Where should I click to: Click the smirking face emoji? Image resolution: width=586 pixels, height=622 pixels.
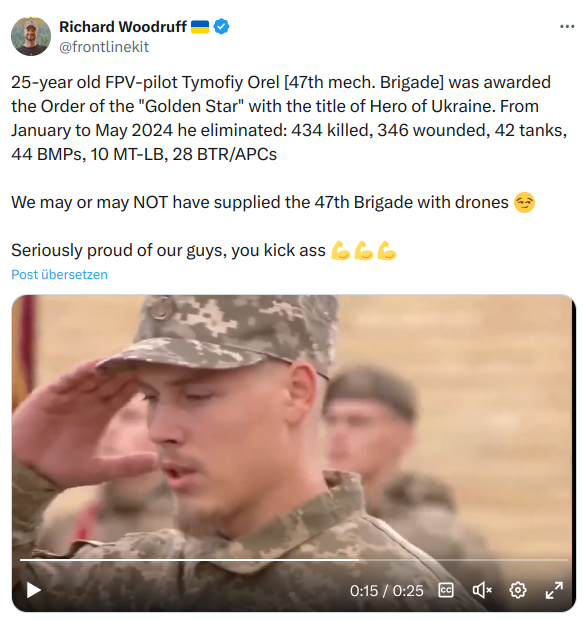point(524,203)
